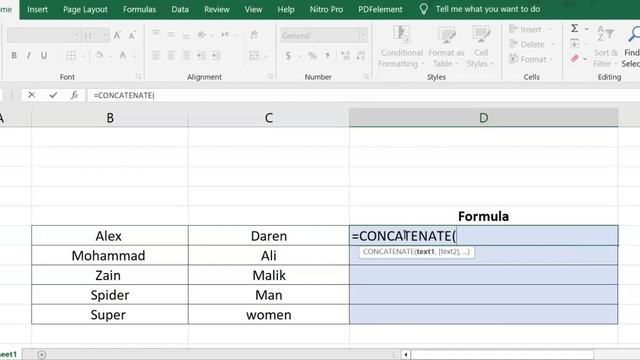Select the Font Color A swatch

tap(123, 55)
